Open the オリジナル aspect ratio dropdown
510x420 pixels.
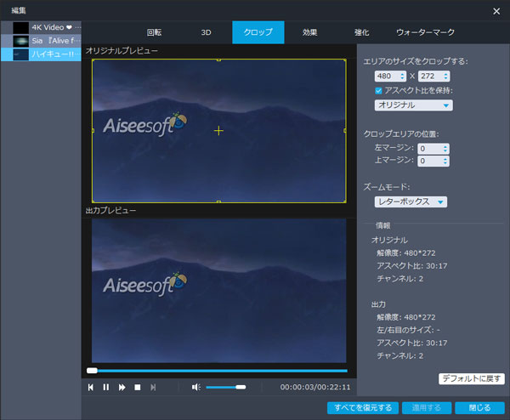(413, 105)
